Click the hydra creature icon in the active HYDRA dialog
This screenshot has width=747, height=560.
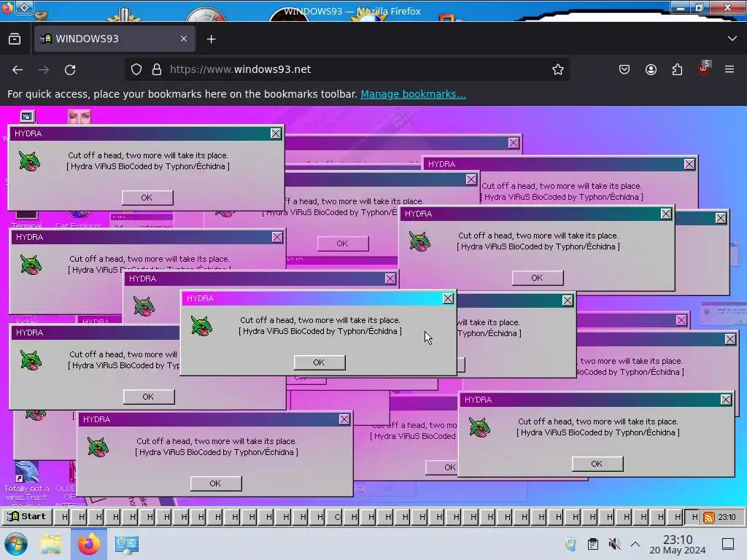point(201,326)
